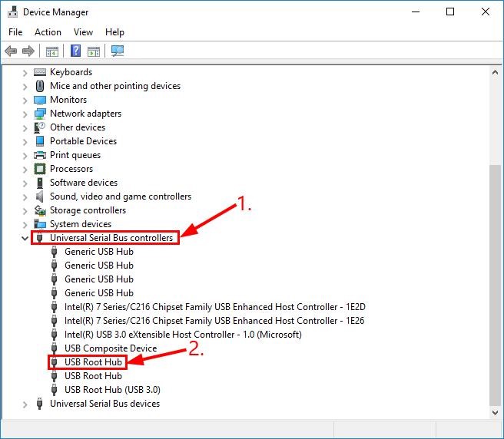Click the Back arrow toolbar icon
The image size is (504, 439).
point(11,51)
